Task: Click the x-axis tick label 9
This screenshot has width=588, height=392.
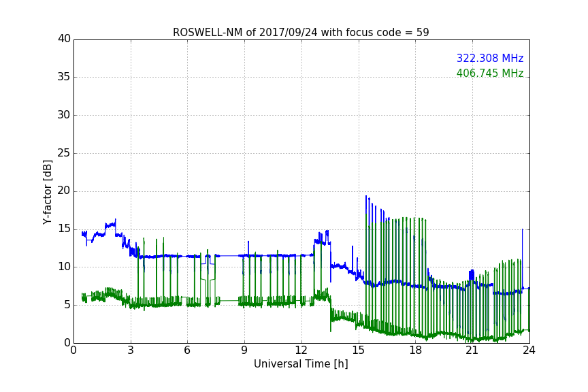Action: [244, 350]
